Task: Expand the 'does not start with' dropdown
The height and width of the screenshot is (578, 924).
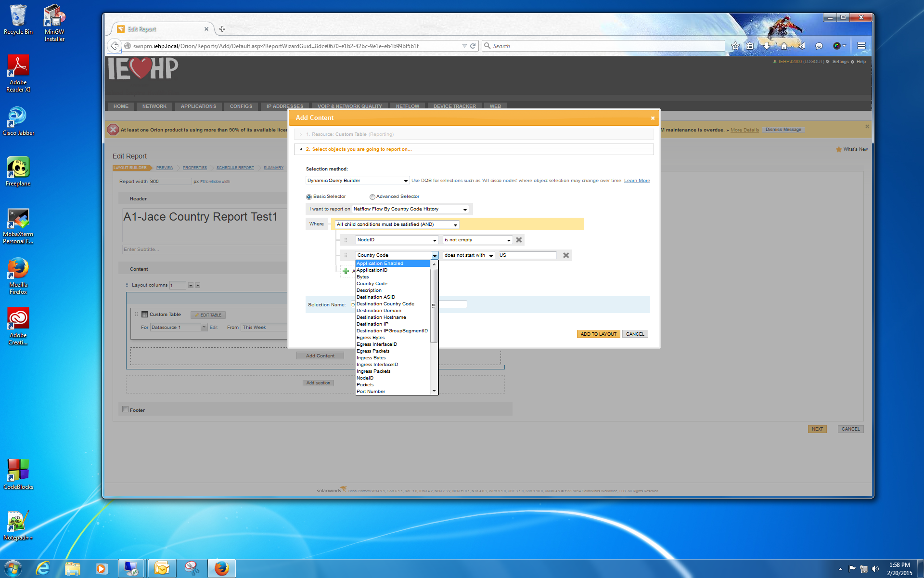Action: [x=469, y=255]
